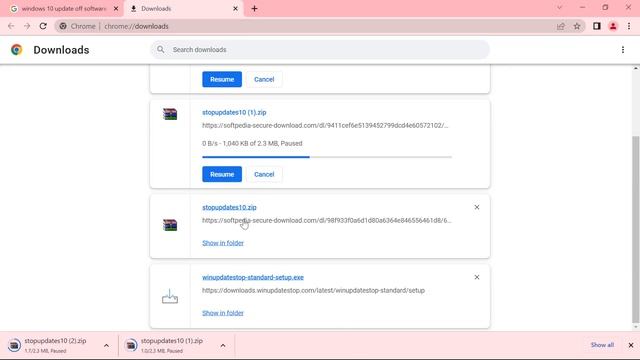Click the share page icon in address bar
The height and width of the screenshot is (360, 640).
(x=560, y=26)
